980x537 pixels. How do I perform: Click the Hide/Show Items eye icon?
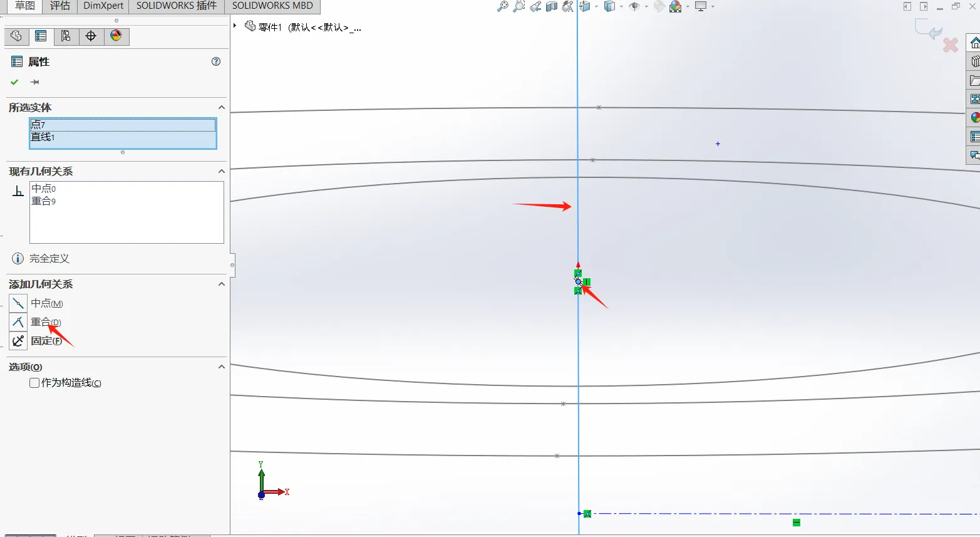pyautogui.click(x=634, y=6)
